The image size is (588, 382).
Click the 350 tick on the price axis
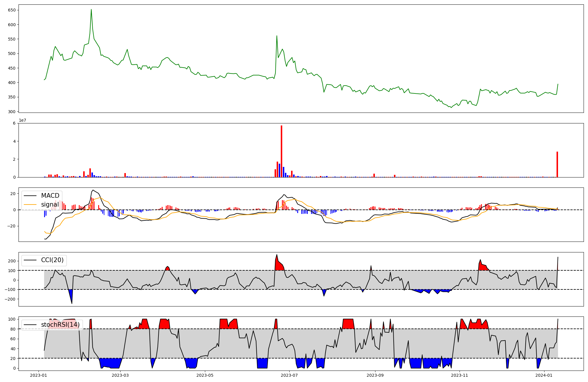12,97
